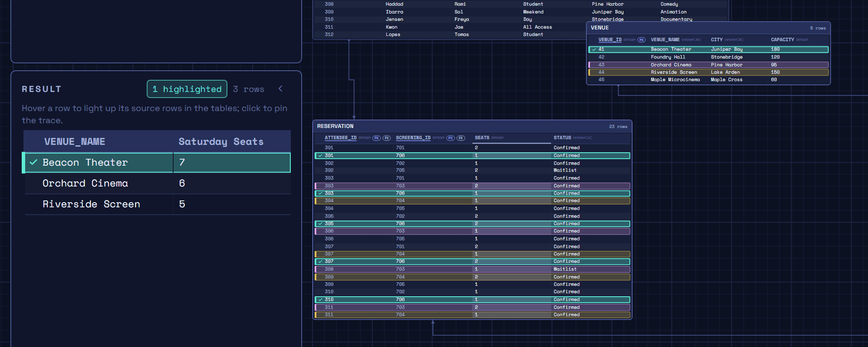Click the PK badge beside ATTENDEE_ID
Viewport: 868px width, 347px height.
pos(376,138)
